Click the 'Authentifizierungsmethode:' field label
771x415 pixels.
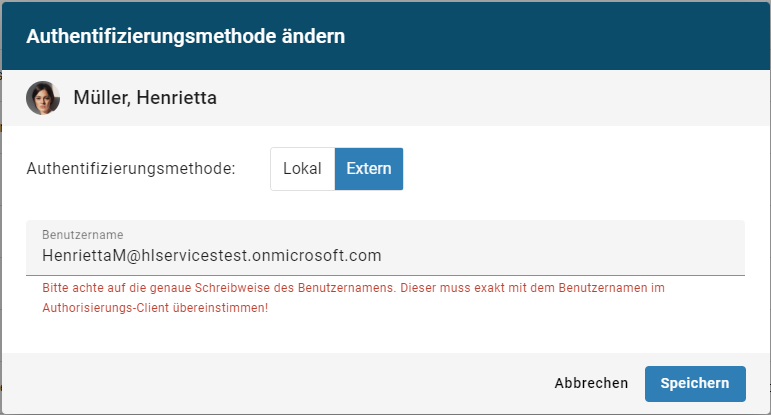[131, 169]
